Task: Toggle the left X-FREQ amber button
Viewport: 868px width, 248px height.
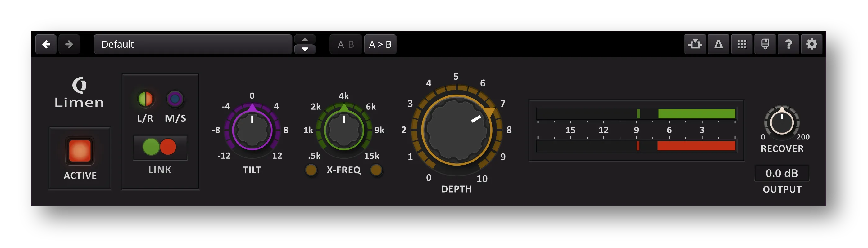Action: [x=311, y=170]
